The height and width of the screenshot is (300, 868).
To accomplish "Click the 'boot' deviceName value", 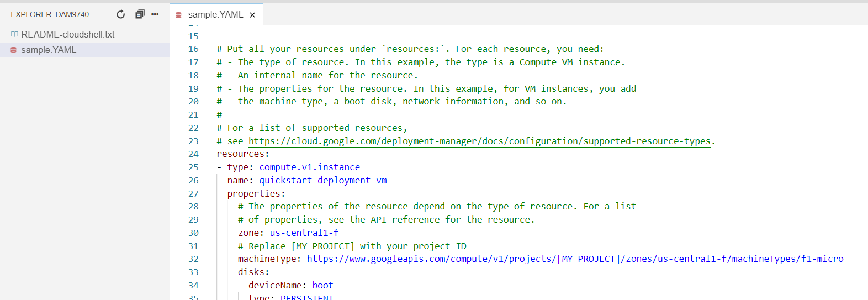I will point(322,285).
